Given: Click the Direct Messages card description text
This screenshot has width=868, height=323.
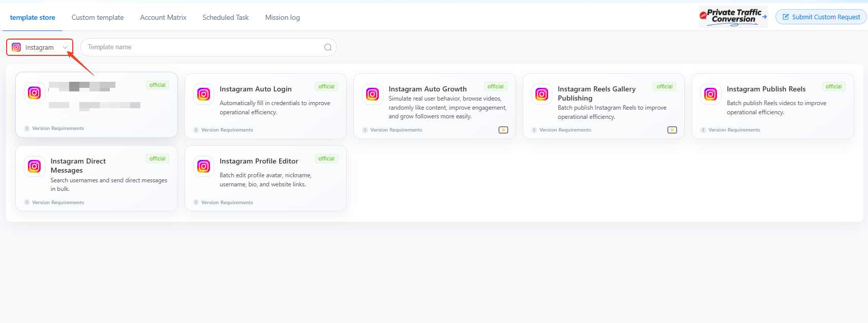Looking at the screenshot, I should pos(109,184).
